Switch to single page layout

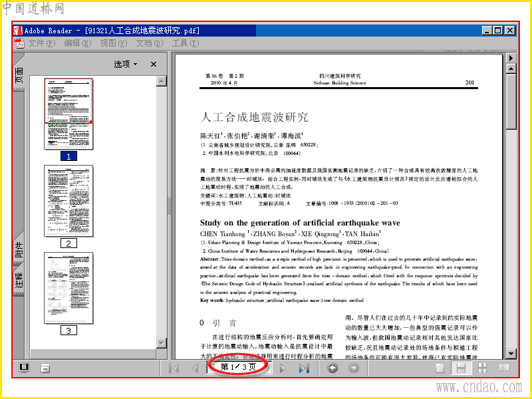440,368
